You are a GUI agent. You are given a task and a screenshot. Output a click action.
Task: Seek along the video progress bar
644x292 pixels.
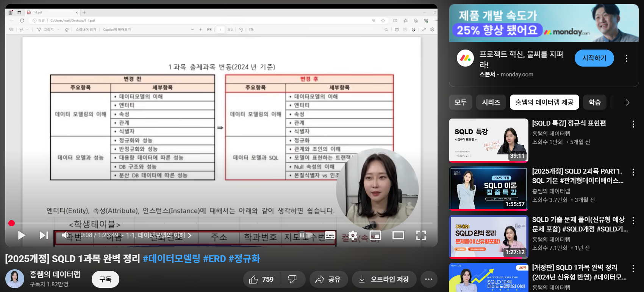click(x=222, y=223)
